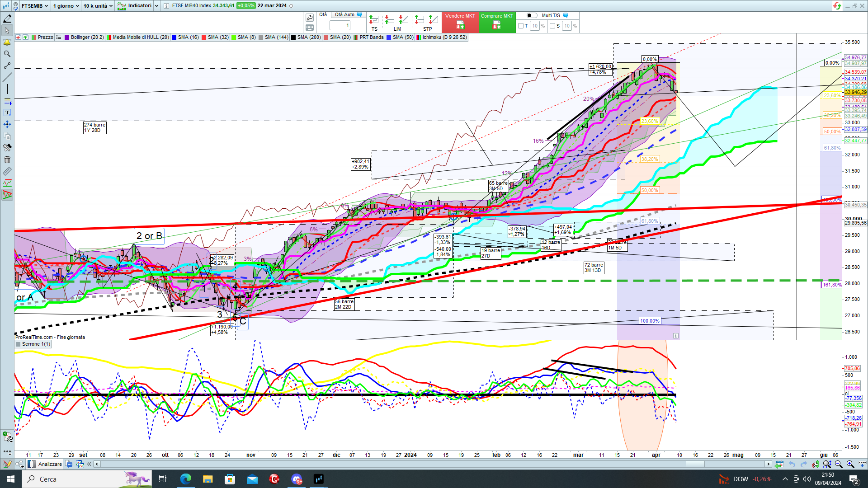Viewport: 868px width, 488px height.
Task: Check the S percentage checkbox
Action: click(552, 26)
